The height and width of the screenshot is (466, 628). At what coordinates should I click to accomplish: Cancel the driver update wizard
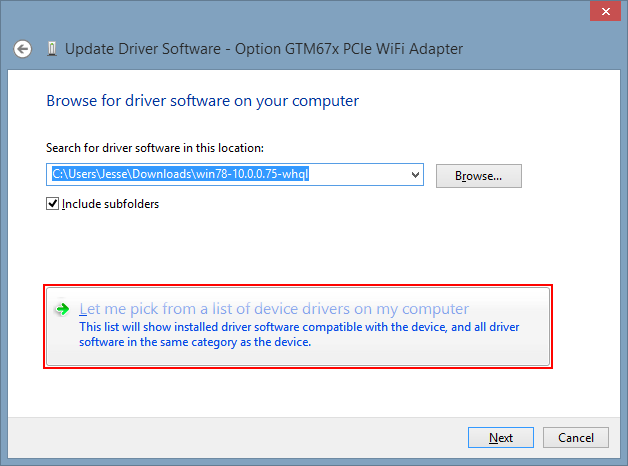(x=576, y=438)
